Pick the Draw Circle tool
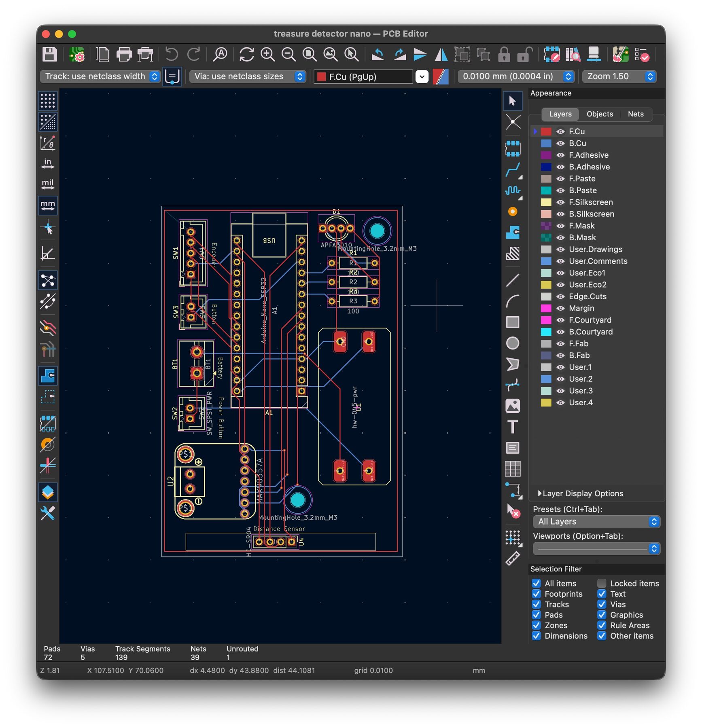The width and height of the screenshot is (702, 728). click(513, 343)
